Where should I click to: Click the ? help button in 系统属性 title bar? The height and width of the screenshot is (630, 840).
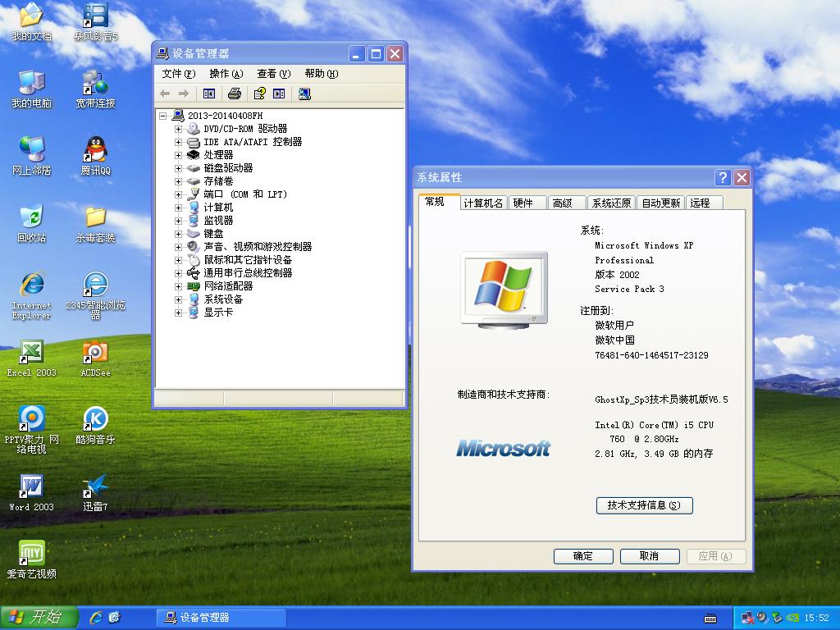[x=723, y=177]
